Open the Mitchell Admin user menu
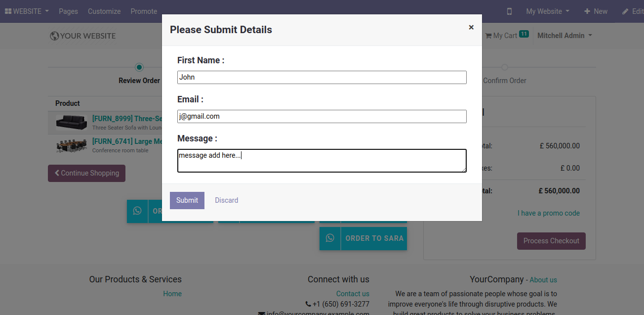The height and width of the screenshot is (315, 644). coord(564,36)
